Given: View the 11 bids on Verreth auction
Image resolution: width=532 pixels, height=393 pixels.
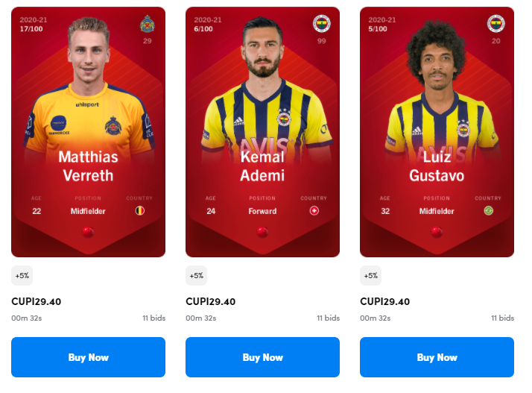Looking at the screenshot, I should pyautogui.click(x=154, y=318).
